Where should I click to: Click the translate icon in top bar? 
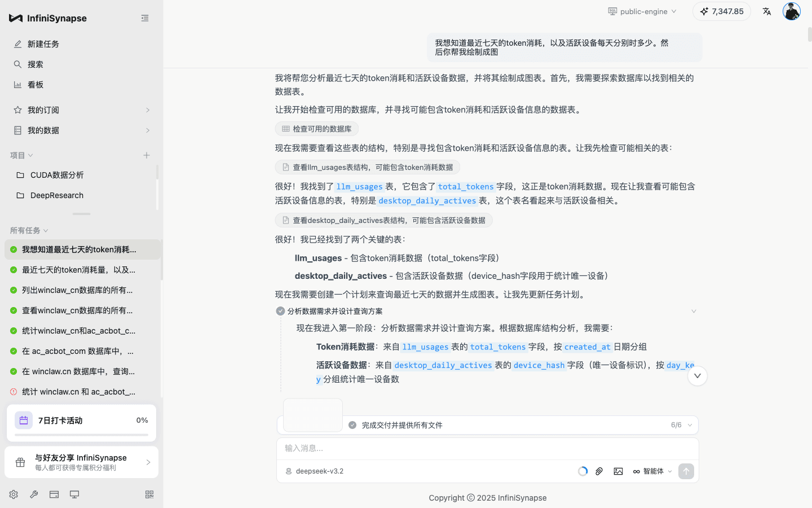click(x=766, y=11)
